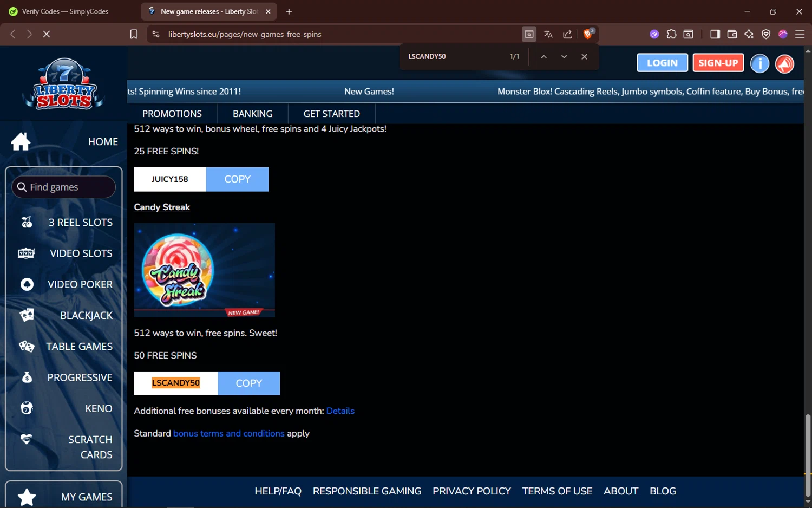The image size is (812, 508).
Task: Click the share page icon
Action: point(567,34)
